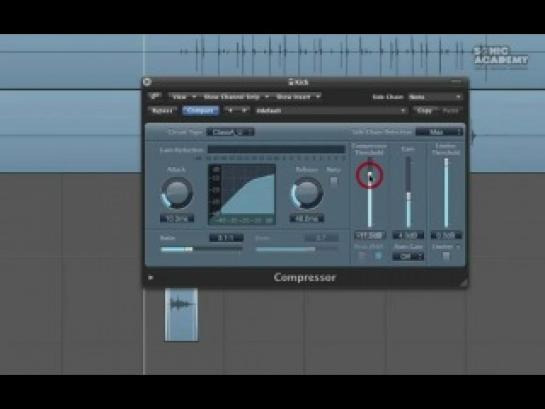Open the Side Chain source dropdown
545x409 pixels.
(435, 97)
